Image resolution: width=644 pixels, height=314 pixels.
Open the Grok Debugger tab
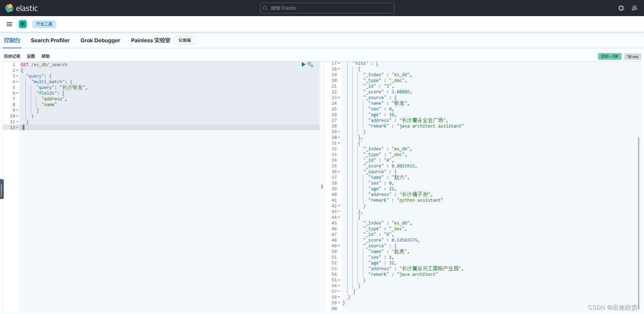click(100, 40)
